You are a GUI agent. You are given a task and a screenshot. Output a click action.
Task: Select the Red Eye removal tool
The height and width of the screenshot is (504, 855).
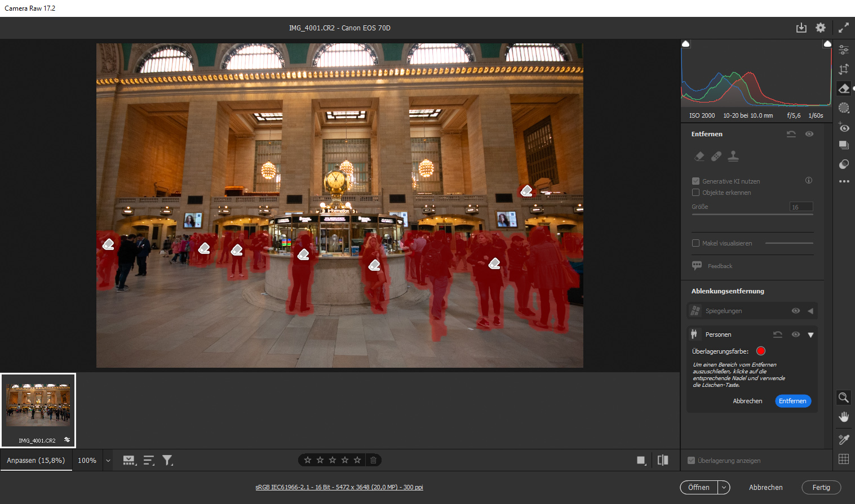pyautogui.click(x=844, y=127)
